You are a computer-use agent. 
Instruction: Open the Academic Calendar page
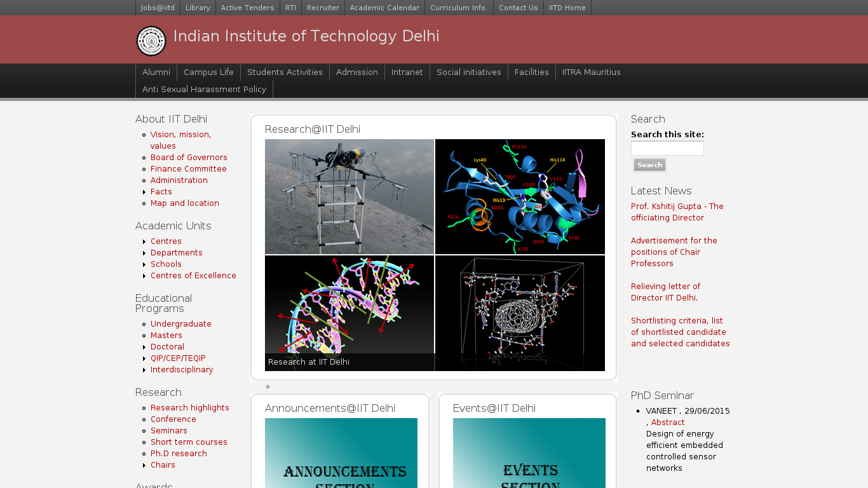pyautogui.click(x=384, y=8)
